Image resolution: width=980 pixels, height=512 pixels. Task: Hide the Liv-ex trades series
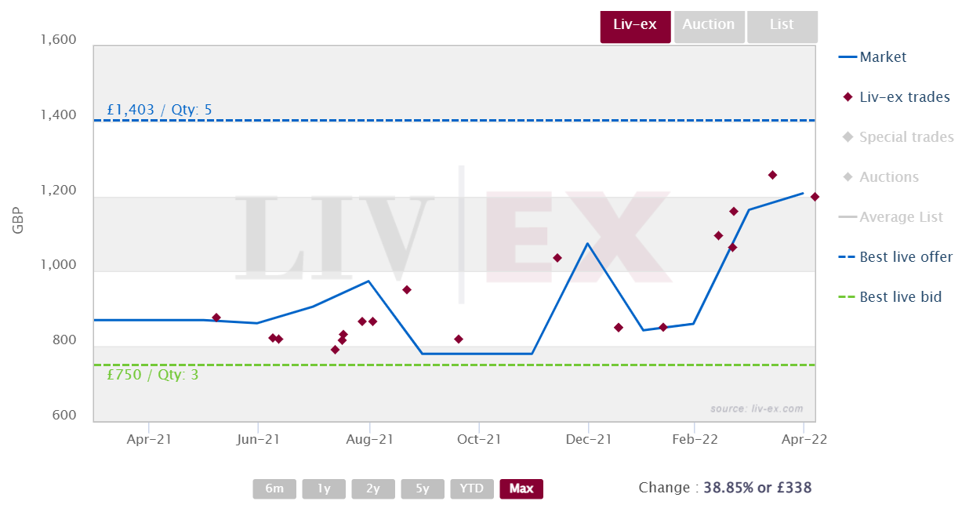pos(896,97)
